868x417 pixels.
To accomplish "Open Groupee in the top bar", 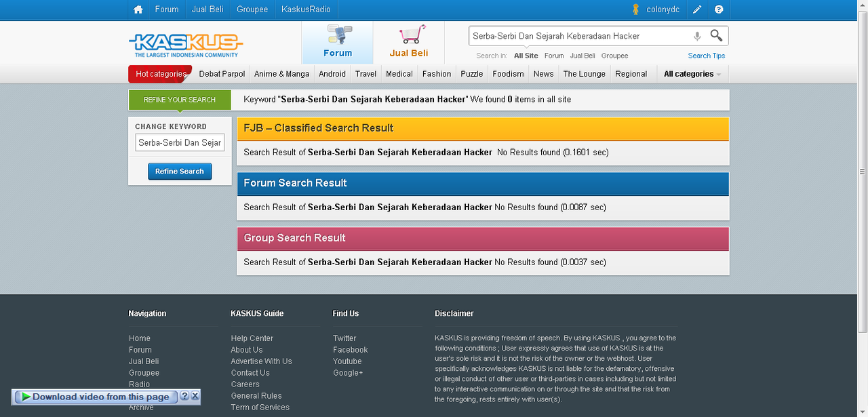I will [252, 9].
